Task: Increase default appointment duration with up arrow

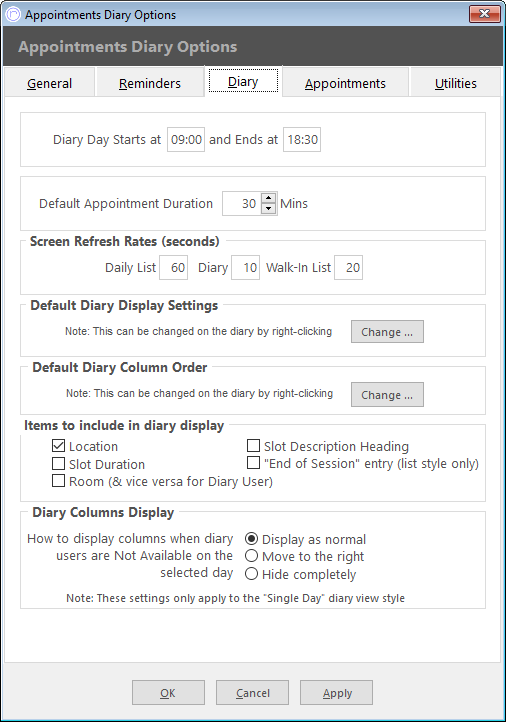Action: click(x=268, y=198)
